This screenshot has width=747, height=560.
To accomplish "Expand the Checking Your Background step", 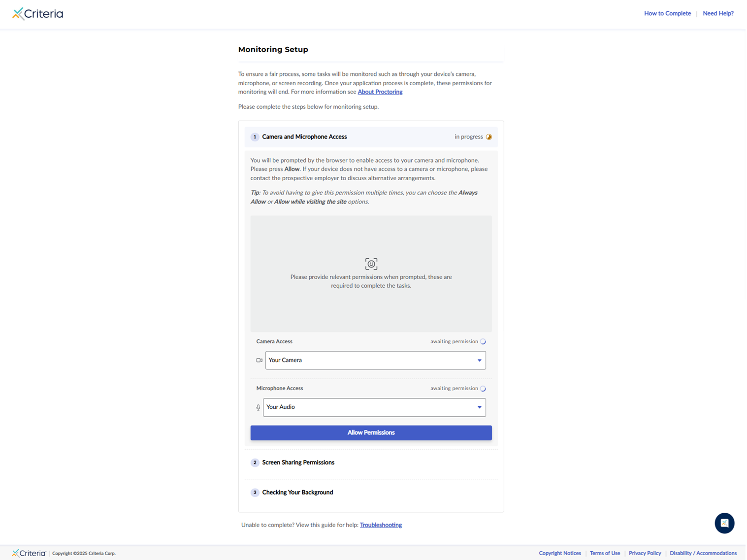I will [x=297, y=493].
